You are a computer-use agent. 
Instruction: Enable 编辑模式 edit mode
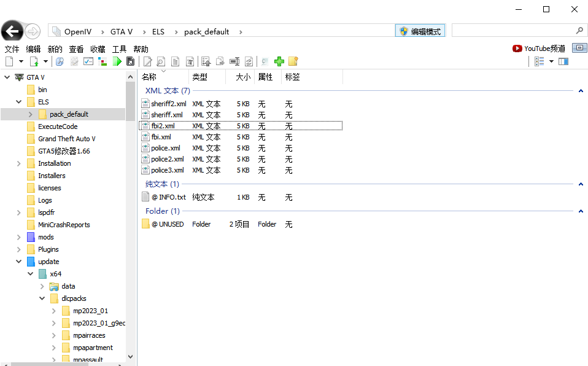(x=420, y=31)
